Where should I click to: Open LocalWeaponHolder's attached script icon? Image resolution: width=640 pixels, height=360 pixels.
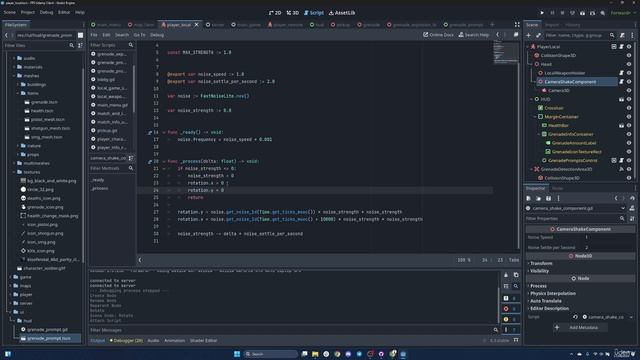621,73
